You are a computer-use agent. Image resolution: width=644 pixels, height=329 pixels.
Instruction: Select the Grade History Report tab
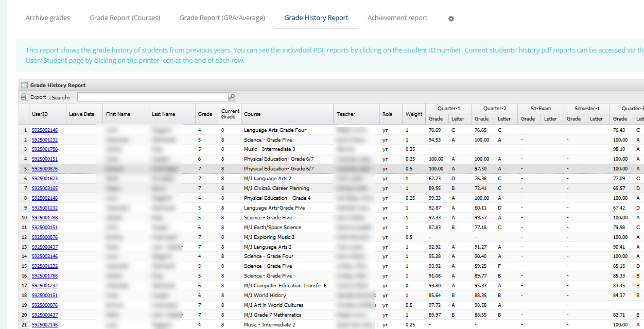316,18
